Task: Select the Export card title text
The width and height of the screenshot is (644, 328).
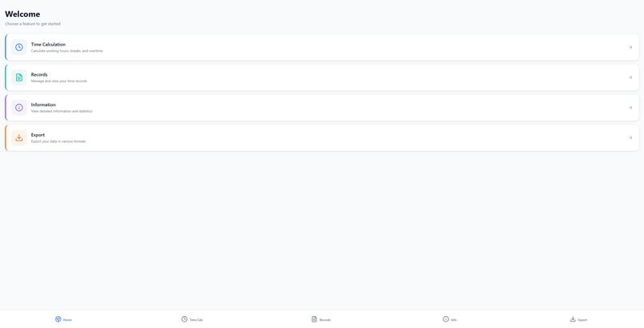Action: click(38, 135)
